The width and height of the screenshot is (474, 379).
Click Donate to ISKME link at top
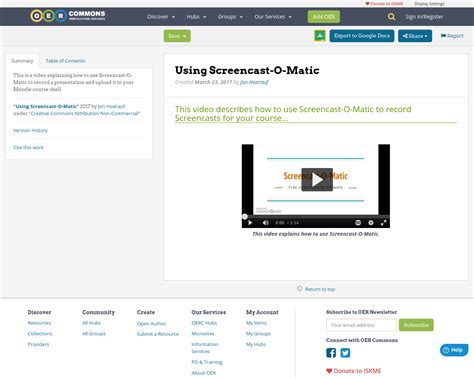[x=384, y=4]
